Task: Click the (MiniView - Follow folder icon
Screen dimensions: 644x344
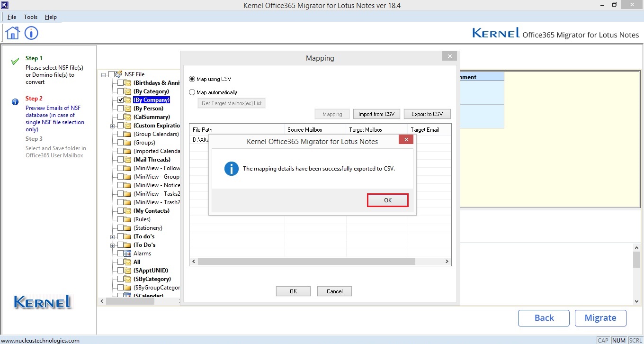Action: coord(128,168)
